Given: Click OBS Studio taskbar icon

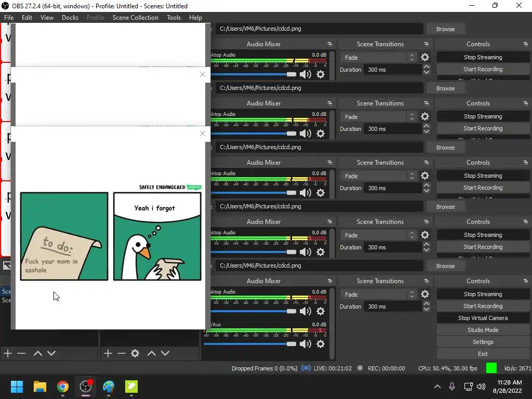Looking at the screenshot, I should coord(86,387).
